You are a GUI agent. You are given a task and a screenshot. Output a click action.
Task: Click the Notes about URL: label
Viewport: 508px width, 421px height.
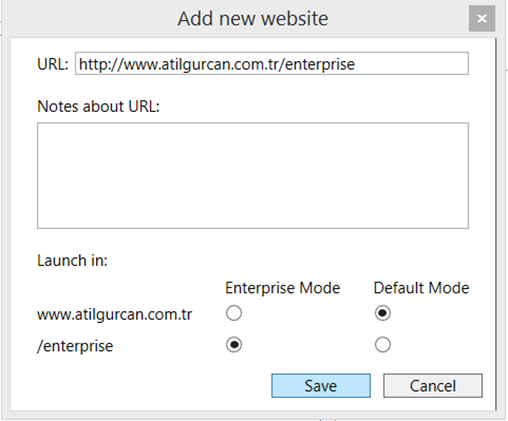pyautogui.click(x=98, y=107)
